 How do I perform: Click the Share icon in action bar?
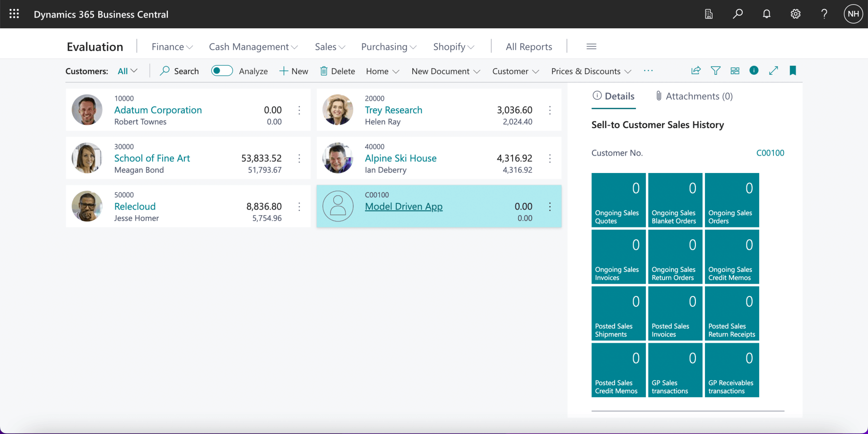[696, 71]
